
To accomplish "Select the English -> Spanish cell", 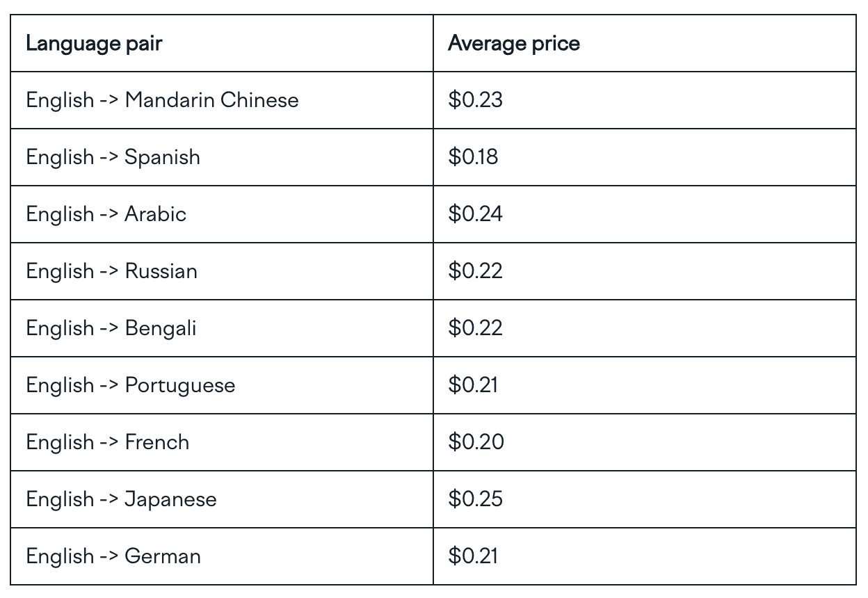I will [x=113, y=157].
